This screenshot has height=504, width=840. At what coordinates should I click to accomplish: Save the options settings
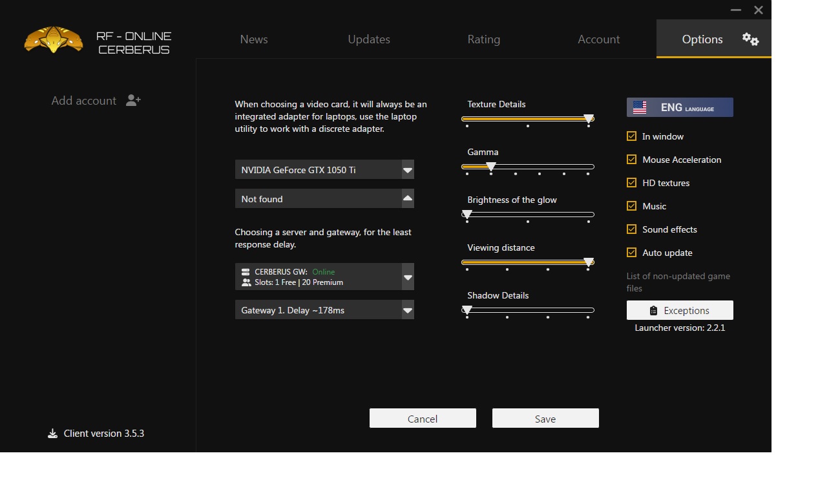pyautogui.click(x=545, y=418)
